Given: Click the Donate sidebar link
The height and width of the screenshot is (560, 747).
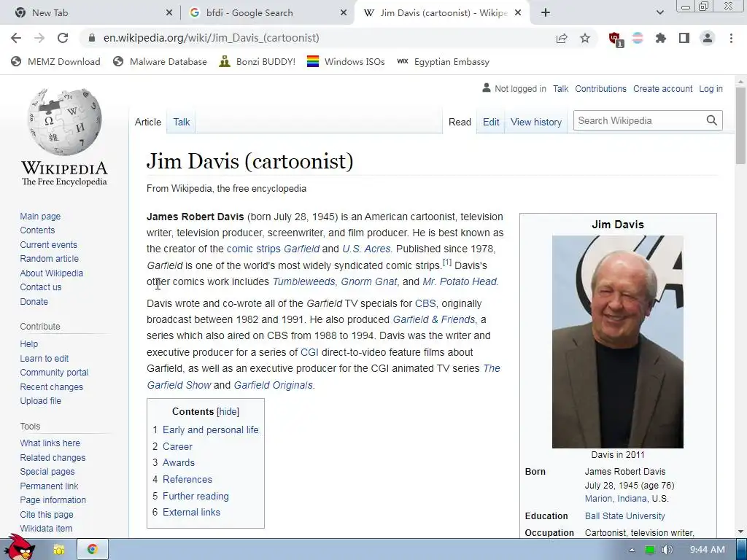Looking at the screenshot, I should click(34, 301).
